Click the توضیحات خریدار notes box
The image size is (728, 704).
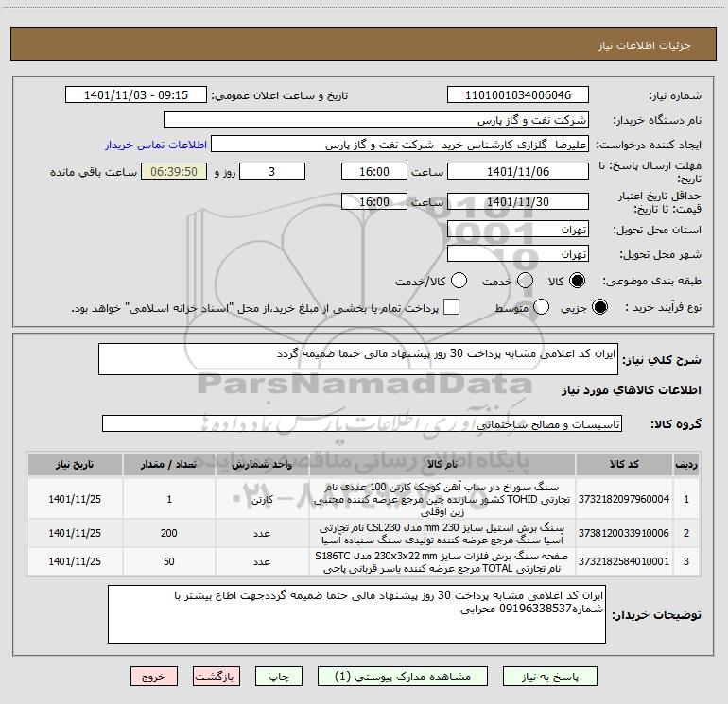click(x=356, y=614)
